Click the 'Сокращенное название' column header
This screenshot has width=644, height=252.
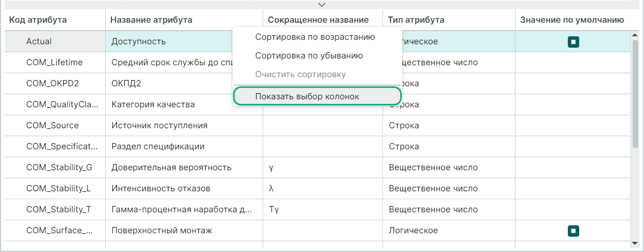pos(318,20)
